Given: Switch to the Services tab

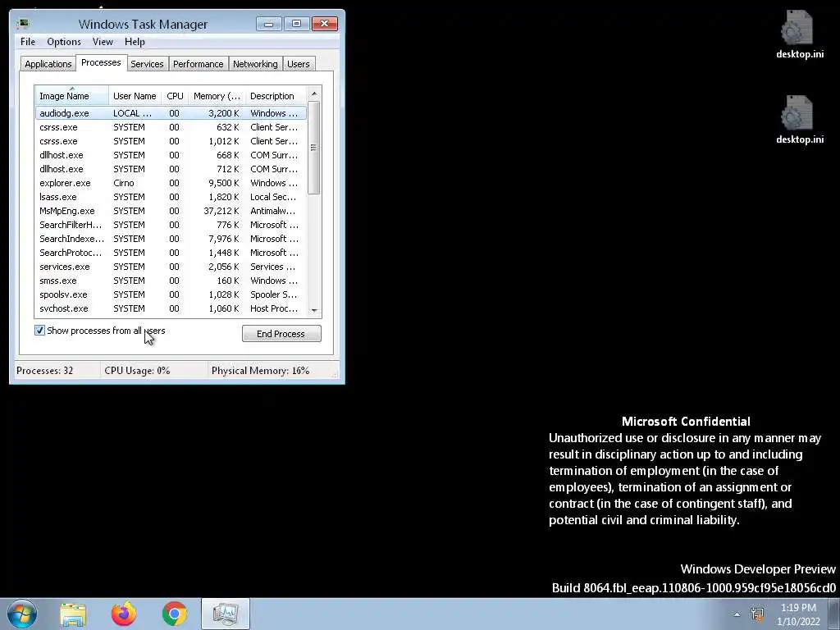Looking at the screenshot, I should click(147, 64).
